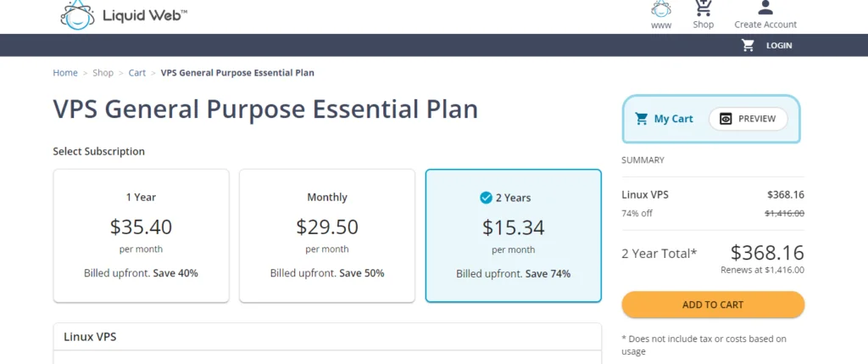Viewport: 868px width, 364px height.
Task: Click the eye icon in PREVIEW
Action: [x=726, y=119]
